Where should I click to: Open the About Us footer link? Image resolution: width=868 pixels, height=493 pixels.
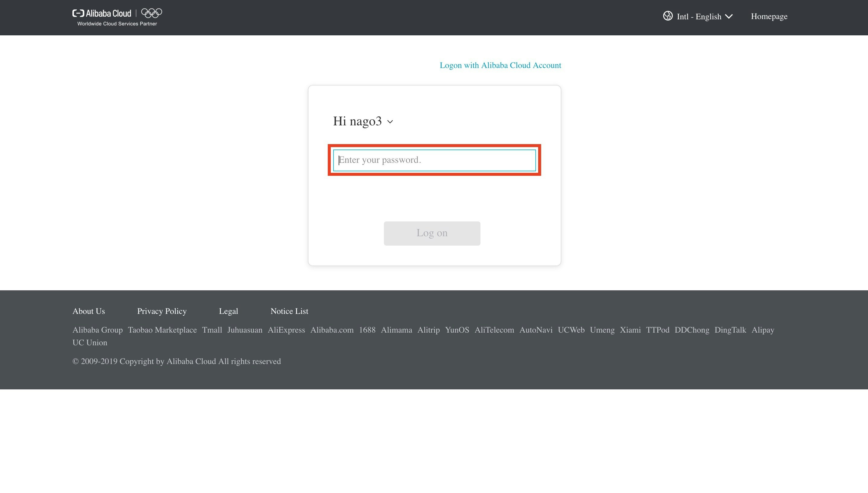[89, 311]
